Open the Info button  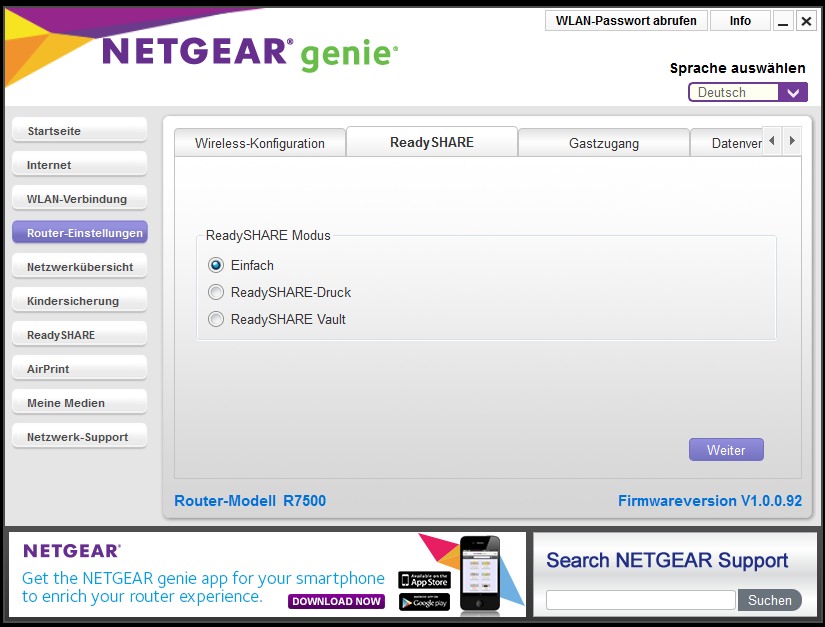(740, 21)
